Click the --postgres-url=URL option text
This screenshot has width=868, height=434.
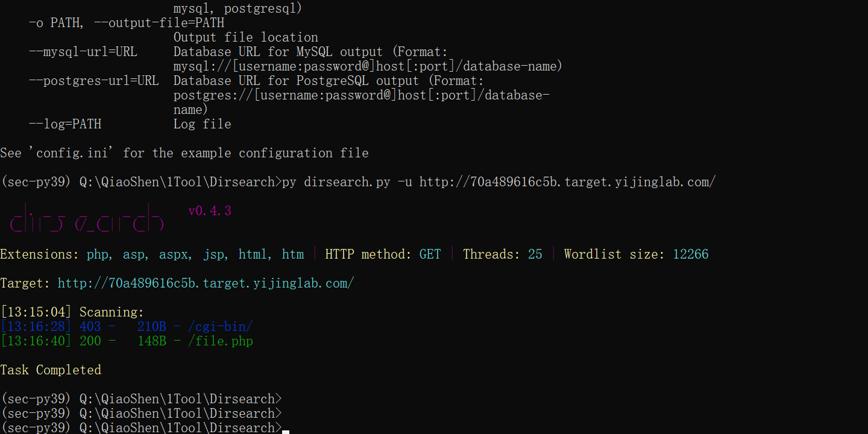(x=94, y=81)
